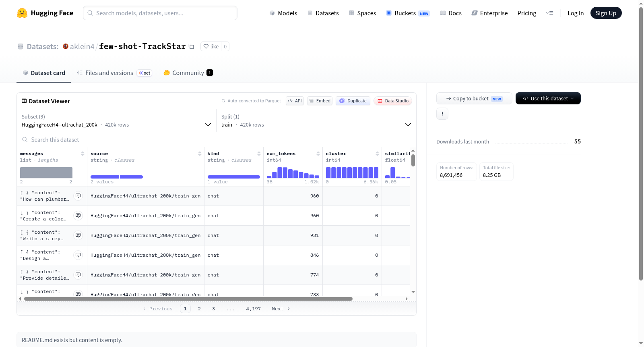Go to Datasets in the top navigation
Image resolution: width=644 pixels, height=347 pixels.
323,13
